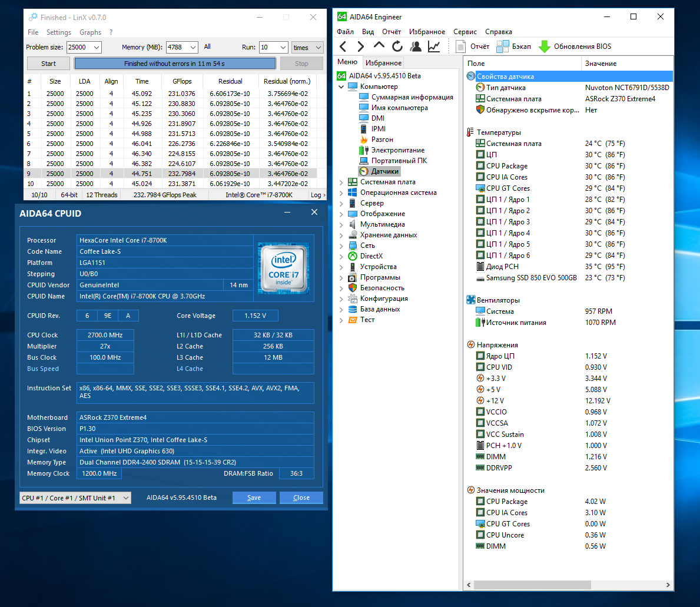The height and width of the screenshot is (607, 700).
Task: Select DirectX tree entry
Action: 366,256
